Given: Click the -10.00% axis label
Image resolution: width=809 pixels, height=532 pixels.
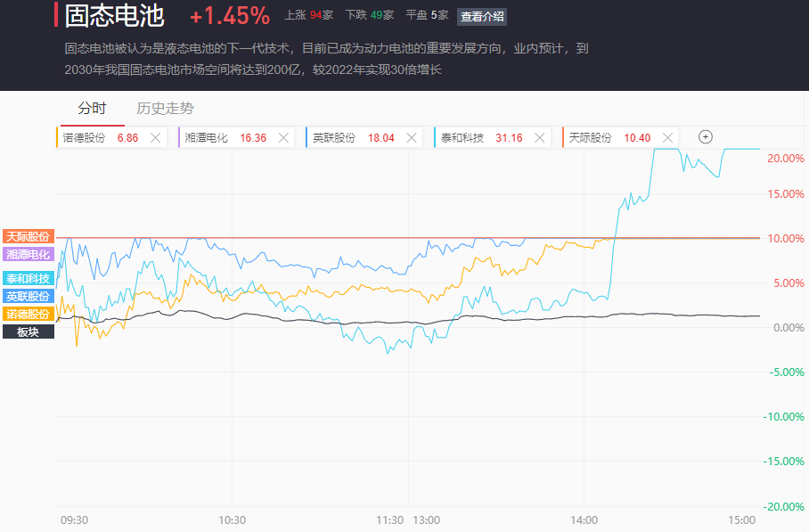Looking at the screenshot, I should pos(783,416).
